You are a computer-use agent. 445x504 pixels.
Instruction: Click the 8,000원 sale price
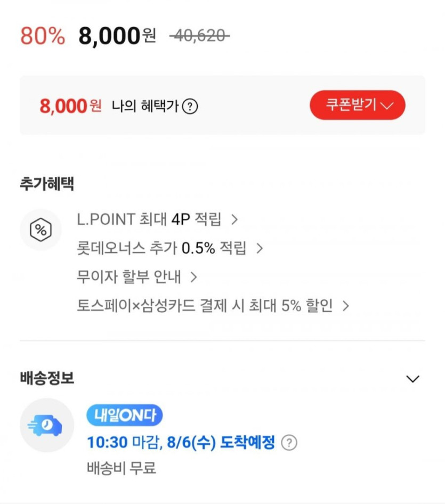coord(117,36)
